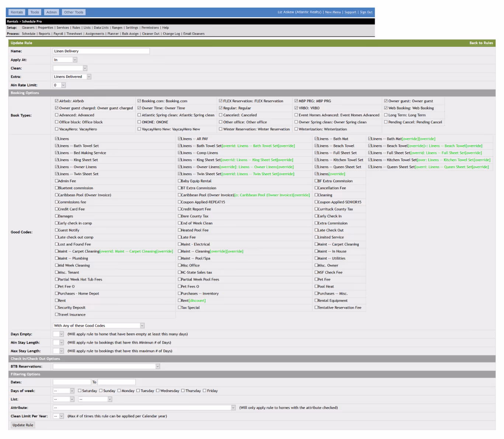Uncheck the VRBO book type
The image size is (504, 439).
click(x=296, y=108)
